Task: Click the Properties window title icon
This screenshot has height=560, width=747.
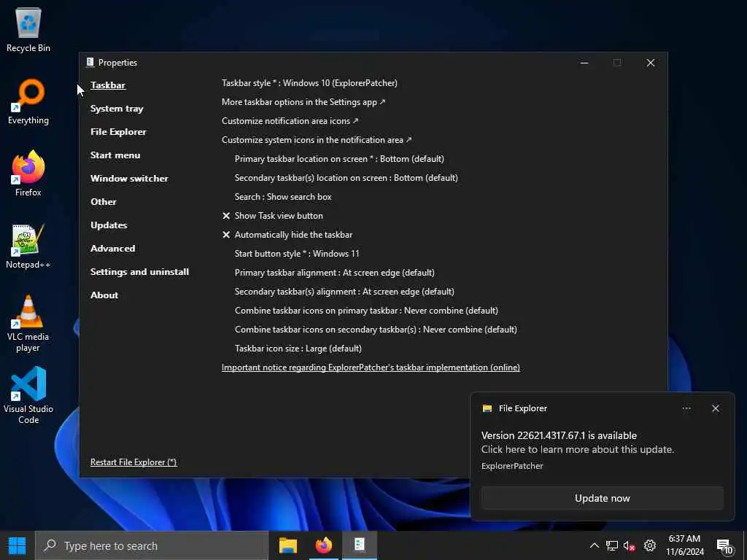Action: tap(90, 63)
